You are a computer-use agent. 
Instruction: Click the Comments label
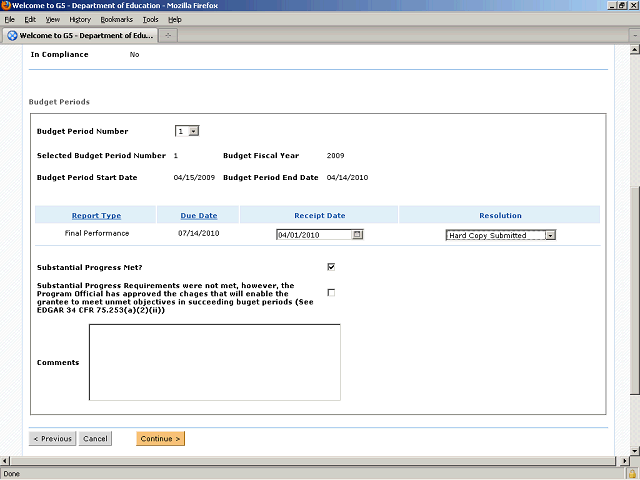[58, 362]
